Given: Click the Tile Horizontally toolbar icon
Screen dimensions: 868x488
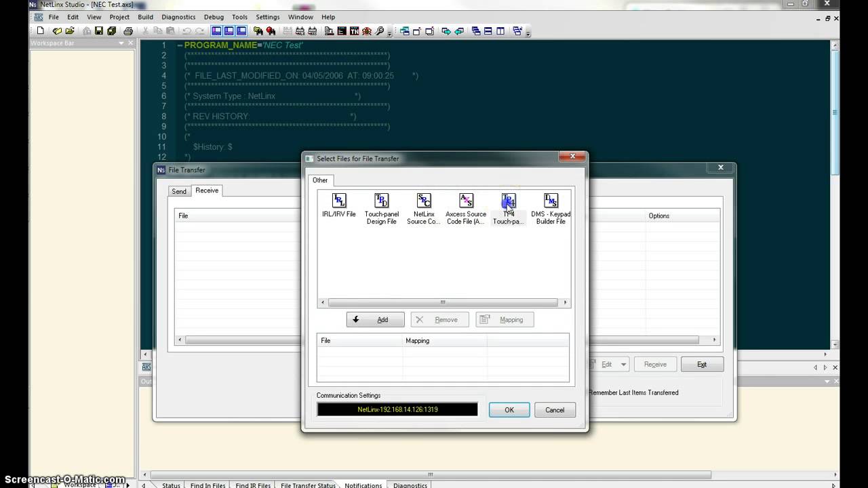Looking at the screenshot, I should (x=488, y=30).
